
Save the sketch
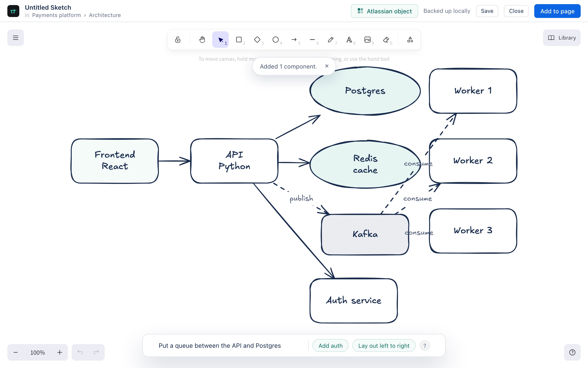(x=487, y=11)
